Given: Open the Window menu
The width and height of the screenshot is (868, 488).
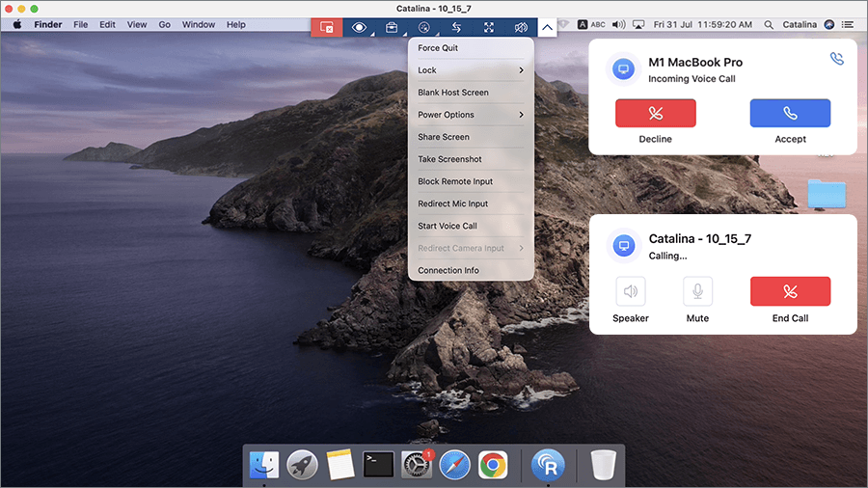Looking at the screenshot, I should 198,24.
